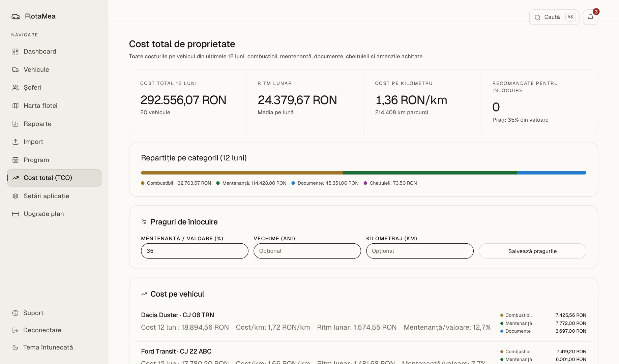Focus the Vechime (ani) input

[x=307, y=251]
